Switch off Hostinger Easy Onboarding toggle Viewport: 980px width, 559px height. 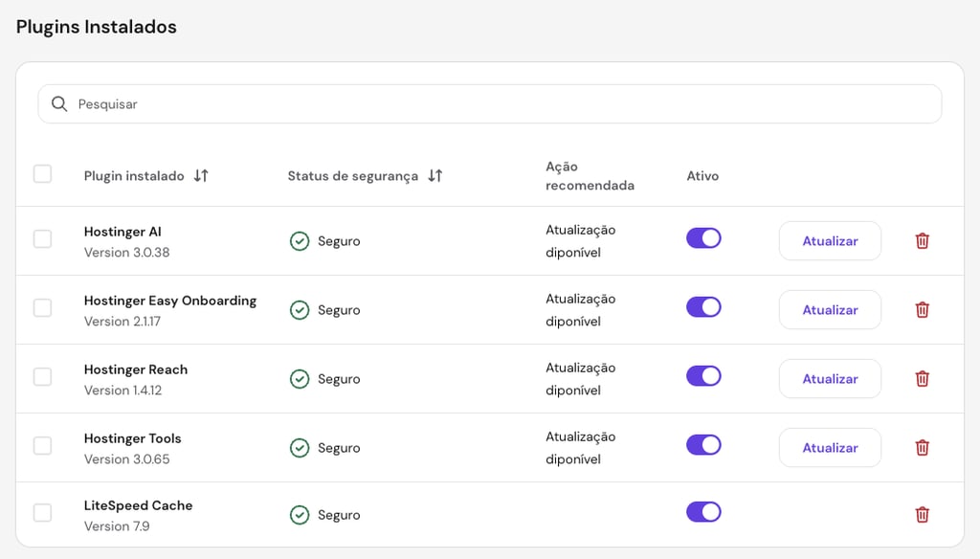pos(703,307)
